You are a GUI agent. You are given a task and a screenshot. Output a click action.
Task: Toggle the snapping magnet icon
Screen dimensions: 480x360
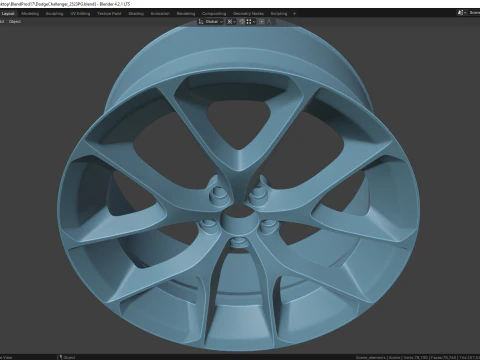(x=242, y=22)
